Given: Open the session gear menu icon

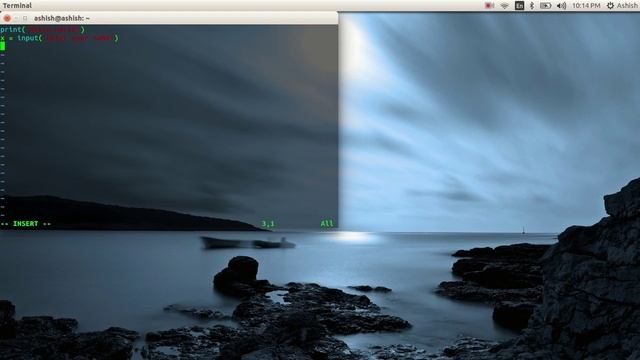Looking at the screenshot, I should (610, 6).
